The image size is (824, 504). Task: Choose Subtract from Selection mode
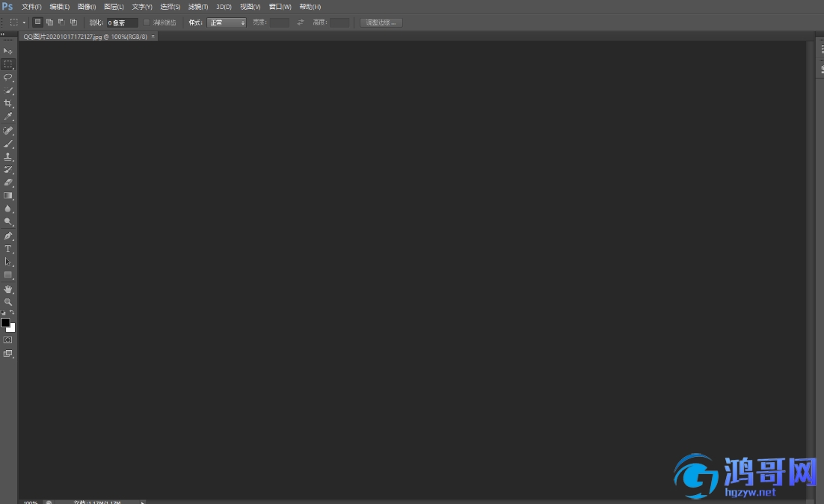click(x=61, y=22)
